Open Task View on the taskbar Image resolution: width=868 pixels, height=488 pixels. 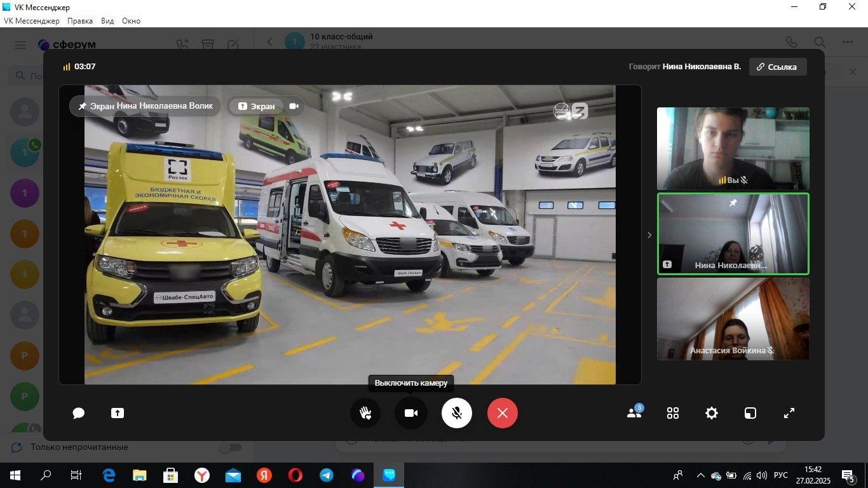click(x=76, y=475)
